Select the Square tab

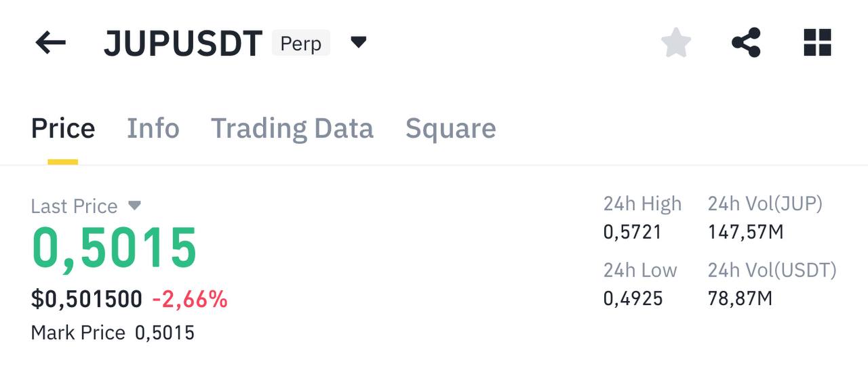click(451, 128)
